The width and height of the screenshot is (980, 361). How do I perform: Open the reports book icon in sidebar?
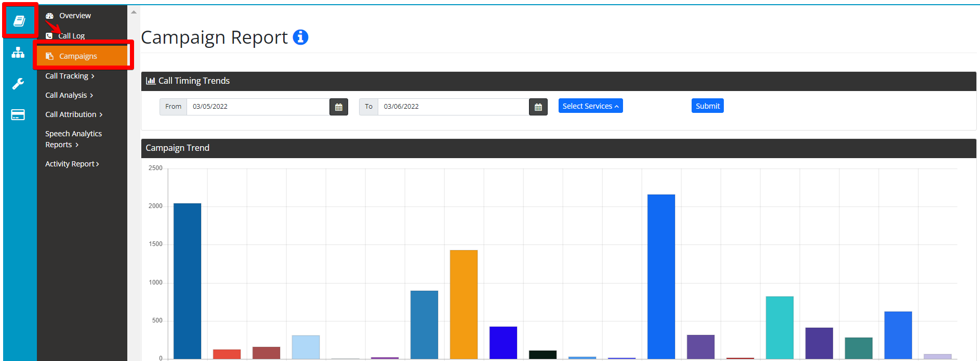pyautogui.click(x=19, y=21)
